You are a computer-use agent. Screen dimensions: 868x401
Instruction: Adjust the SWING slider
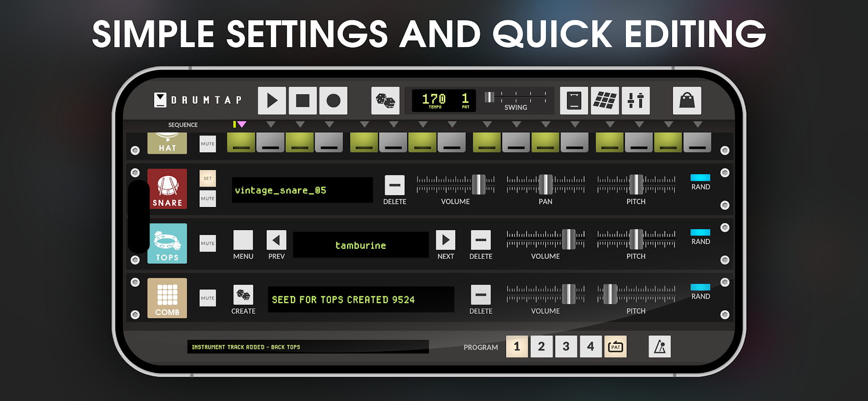point(515,97)
